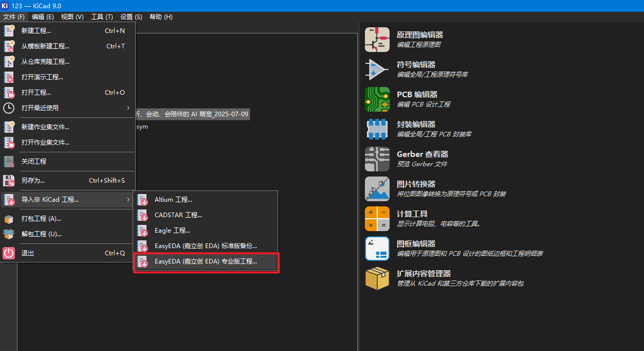Click the CADSTAR 工程 import icon
The height and width of the screenshot is (351, 644).
(142, 215)
